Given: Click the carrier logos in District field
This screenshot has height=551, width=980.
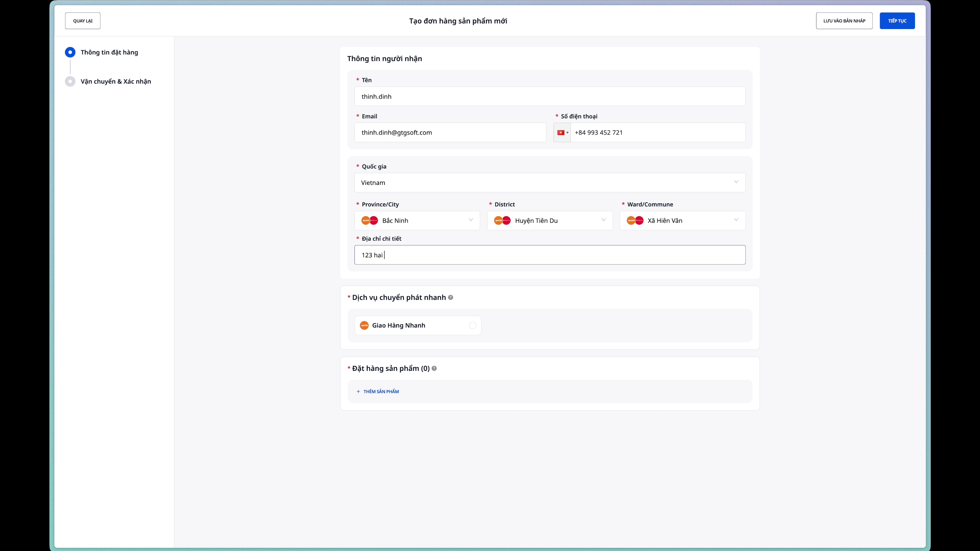Looking at the screenshot, I should coord(502,221).
